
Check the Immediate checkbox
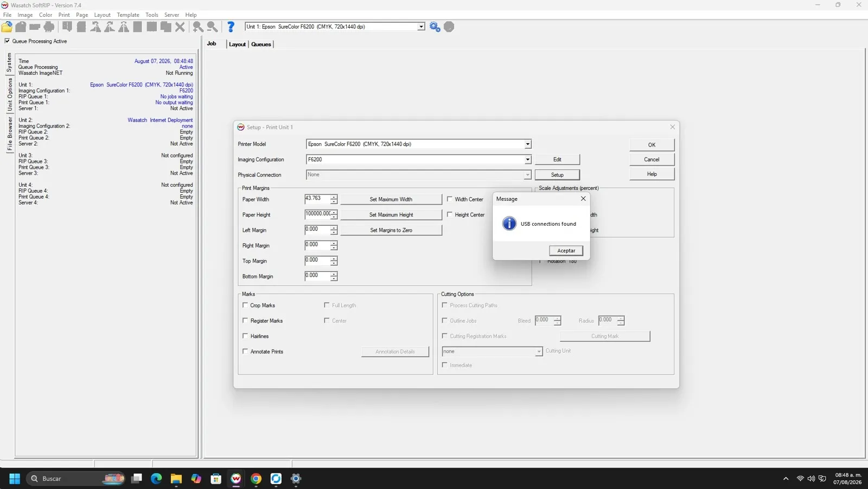445,365
